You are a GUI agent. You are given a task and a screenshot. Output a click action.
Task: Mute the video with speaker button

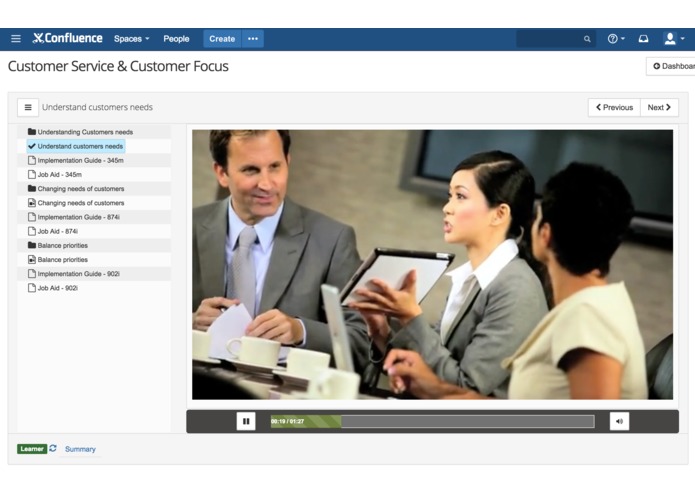click(619, 421)
